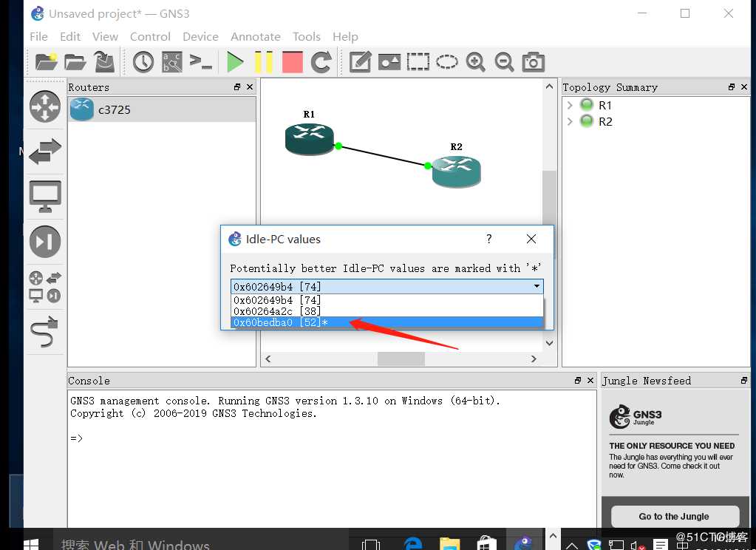Click the canvas vertical scroll down arrow
Image resolution: width=756 pixels, height=550 pixels.
549,343
